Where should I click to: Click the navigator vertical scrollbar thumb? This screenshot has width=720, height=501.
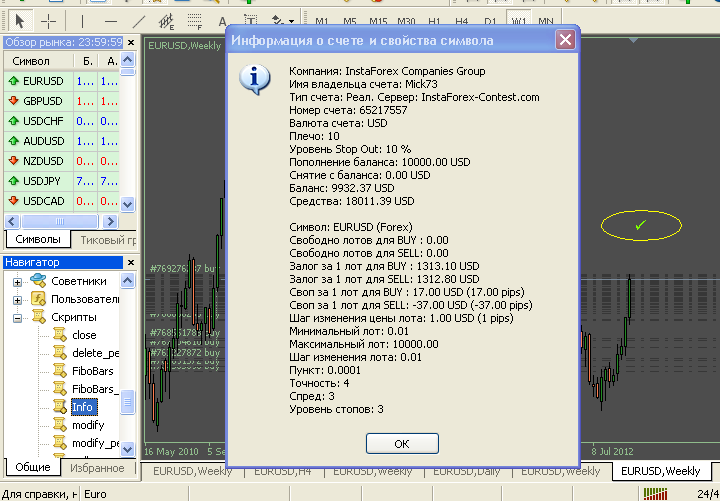tap(127, 402)
